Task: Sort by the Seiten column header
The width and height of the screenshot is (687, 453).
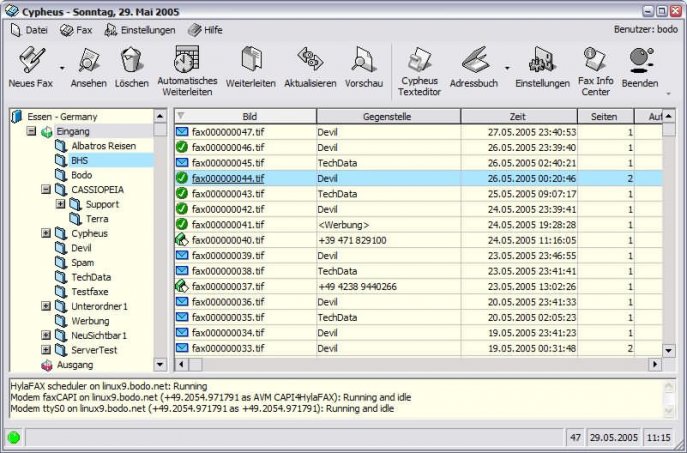Action: pos(606,117)
